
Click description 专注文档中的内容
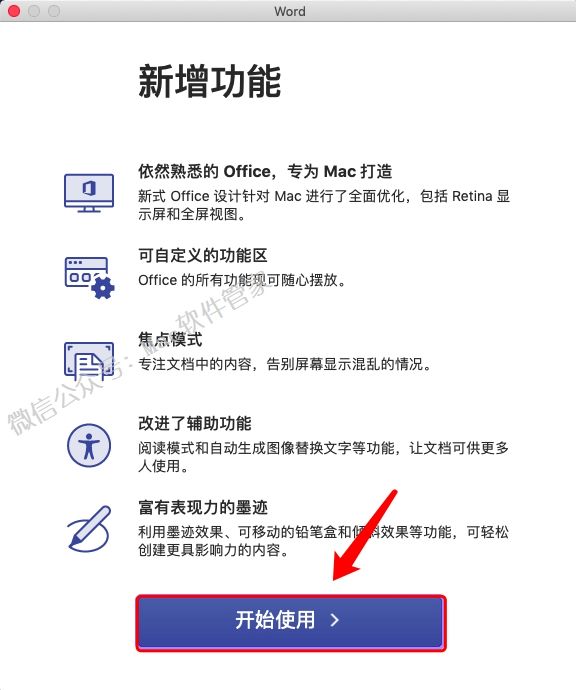point(285,364)
